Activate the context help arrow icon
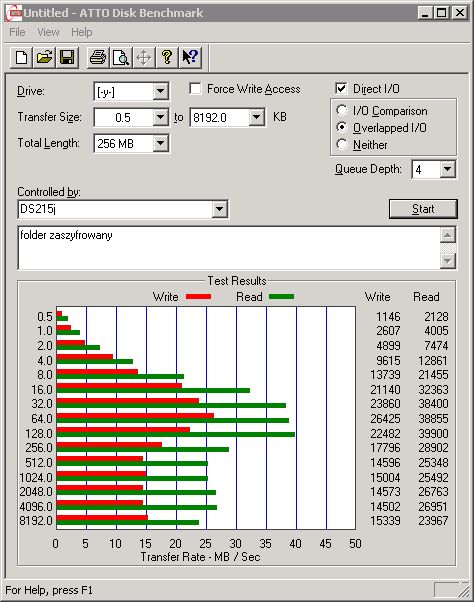 click(190, 58)
